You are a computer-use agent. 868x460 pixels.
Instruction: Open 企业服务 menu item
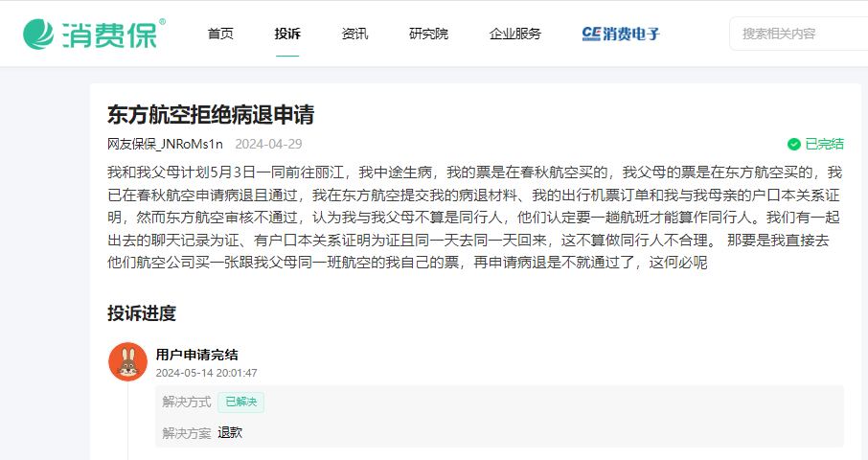[x=514, y=34]
